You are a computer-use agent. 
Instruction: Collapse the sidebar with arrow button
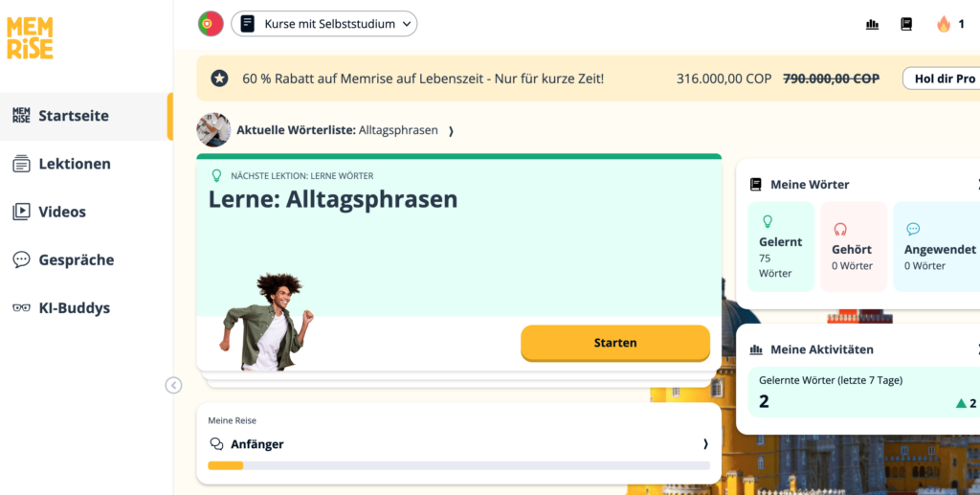click(x=173, y=385)
